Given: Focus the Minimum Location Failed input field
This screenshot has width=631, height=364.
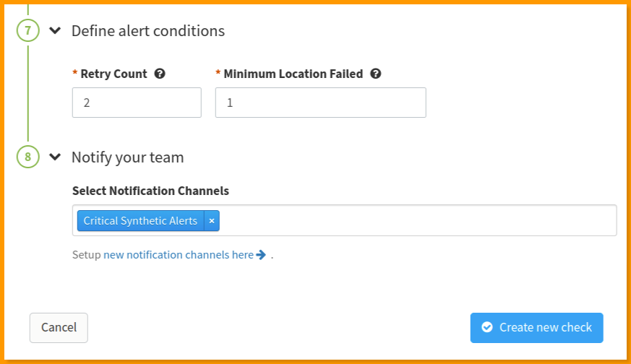Looking at the screenshot, I should [321, 103].
